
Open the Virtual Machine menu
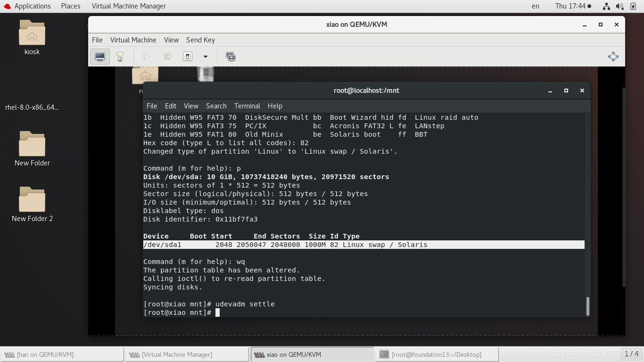tap(133, 40)
